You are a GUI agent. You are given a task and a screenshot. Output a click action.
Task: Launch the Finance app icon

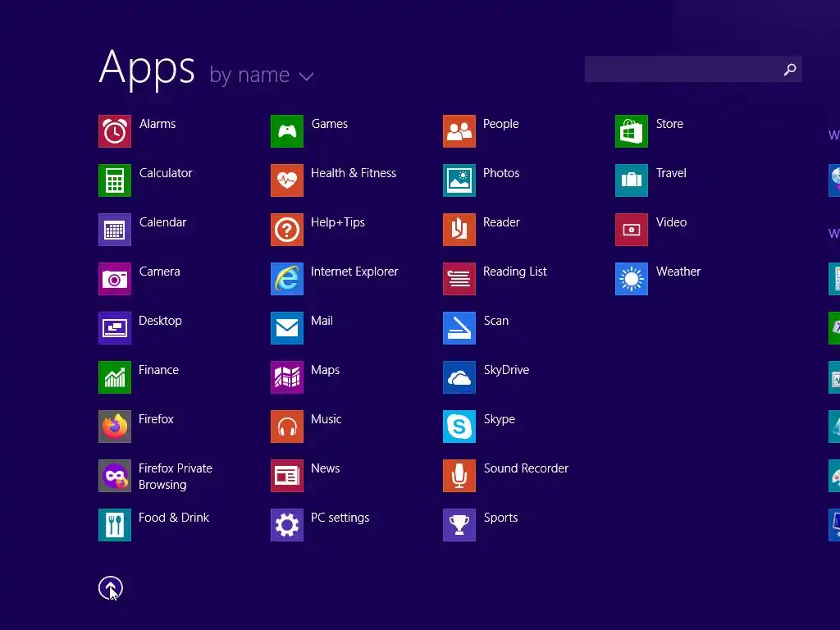coord(115,377)
